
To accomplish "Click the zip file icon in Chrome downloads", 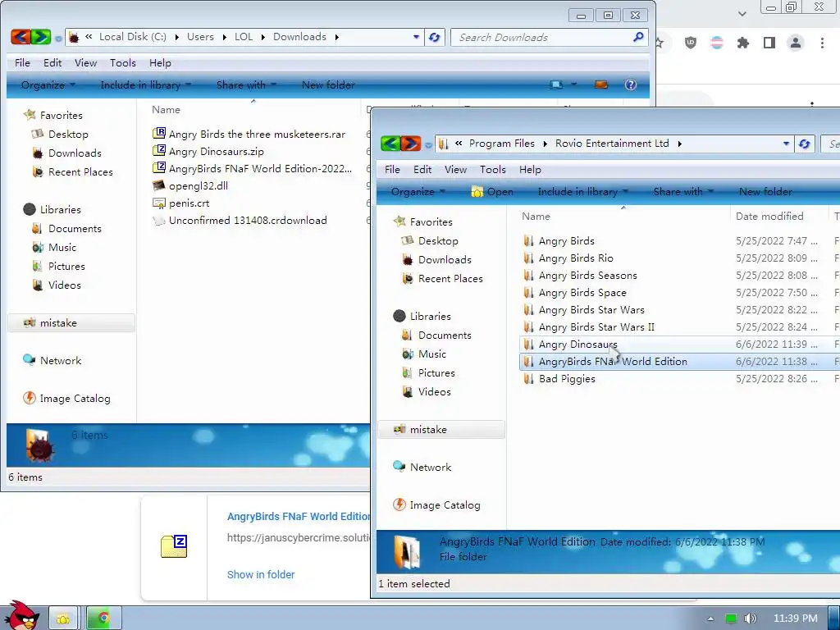I will pos(174,546).
